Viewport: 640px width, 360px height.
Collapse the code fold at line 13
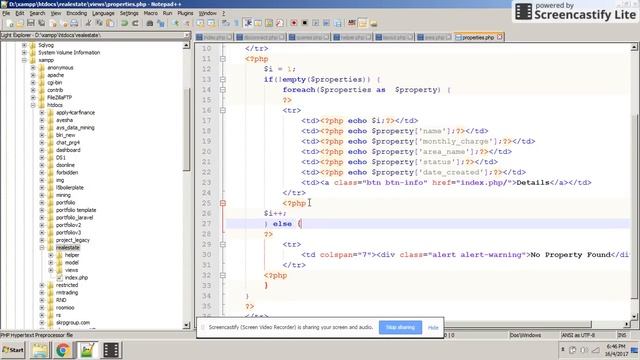click(x=222, y=79)
